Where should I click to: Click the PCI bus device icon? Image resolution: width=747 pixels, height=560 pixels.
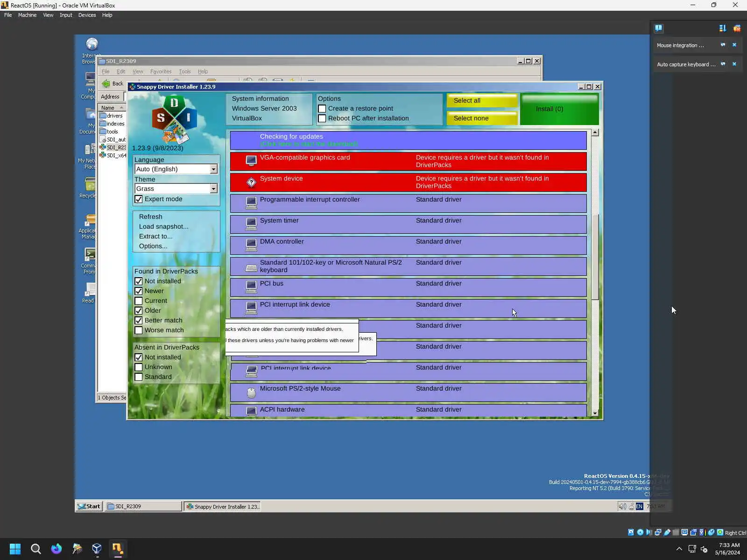click(x=251, y=287)
